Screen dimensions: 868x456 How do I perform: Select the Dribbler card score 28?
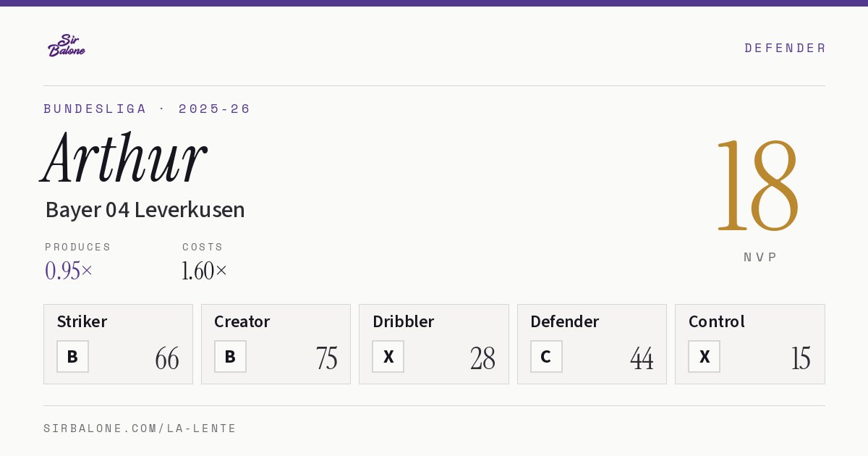[x=482, y=358]
